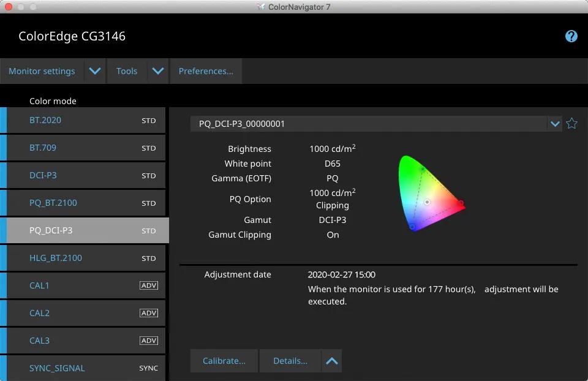Open the Details... button
This screenshot has height=381, width=588.
point(290,361)
